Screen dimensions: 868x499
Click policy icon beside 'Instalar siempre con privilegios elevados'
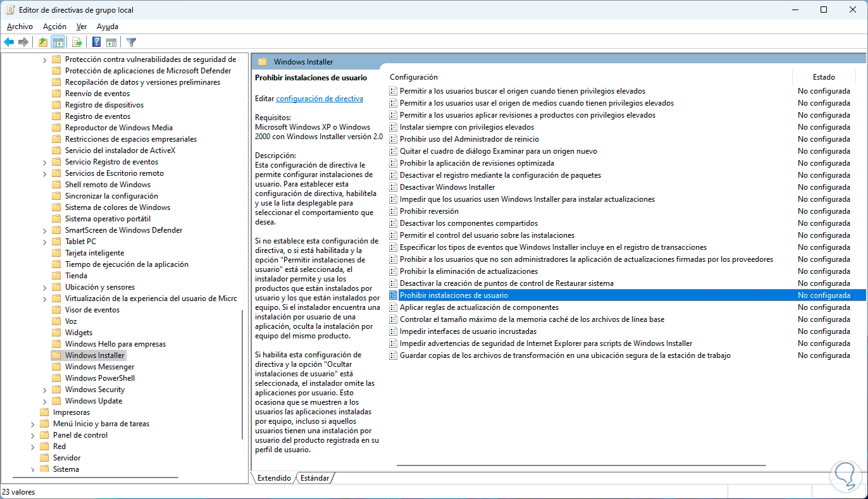(x=394, y=127)
